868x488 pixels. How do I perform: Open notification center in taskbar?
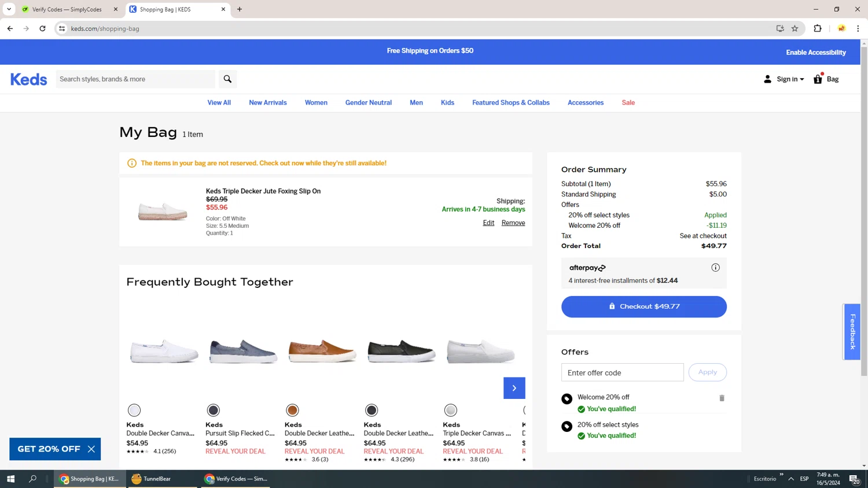pos(854,479)
